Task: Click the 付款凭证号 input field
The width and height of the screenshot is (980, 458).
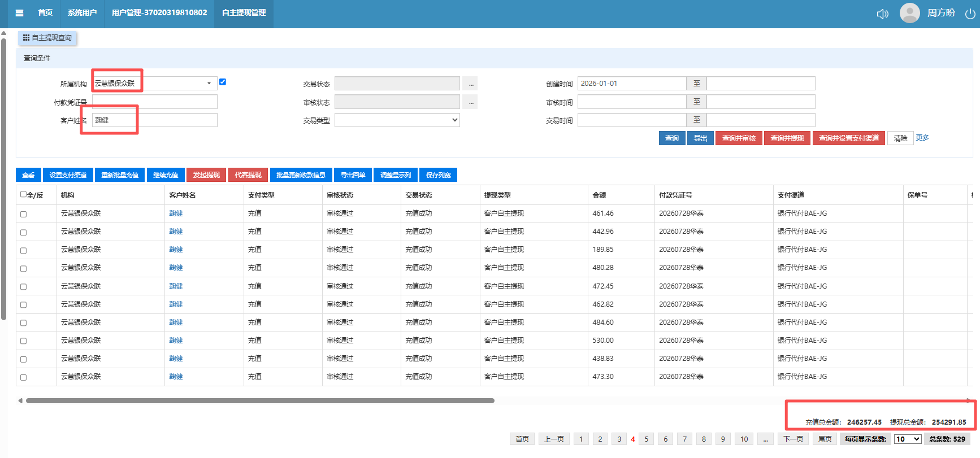Action: [x=155, y=102]
